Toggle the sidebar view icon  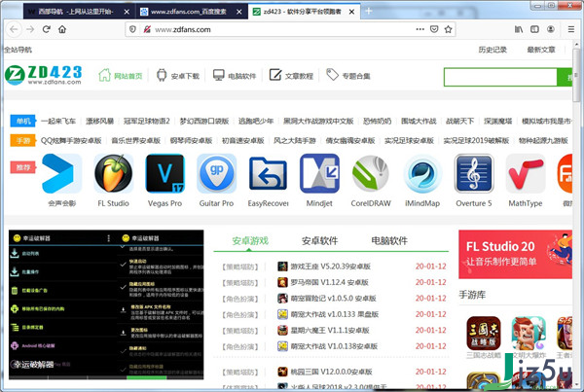pyautogui.click(x=534, y=29)
